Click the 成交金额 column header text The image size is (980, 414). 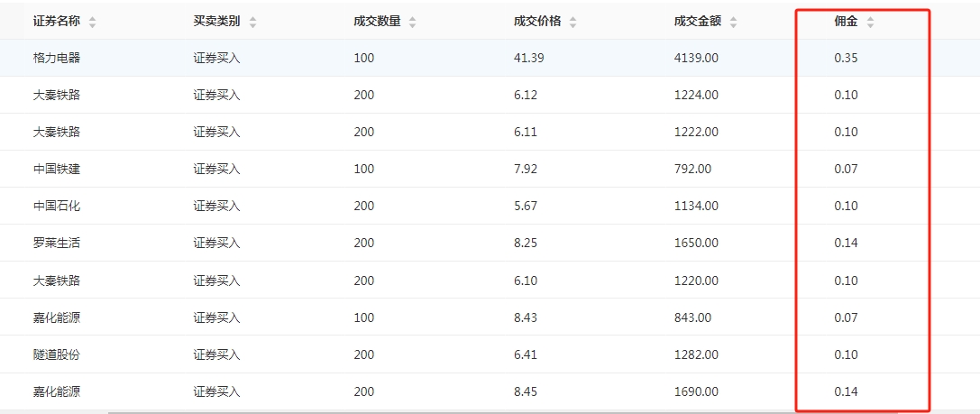(x=698, y=22)
